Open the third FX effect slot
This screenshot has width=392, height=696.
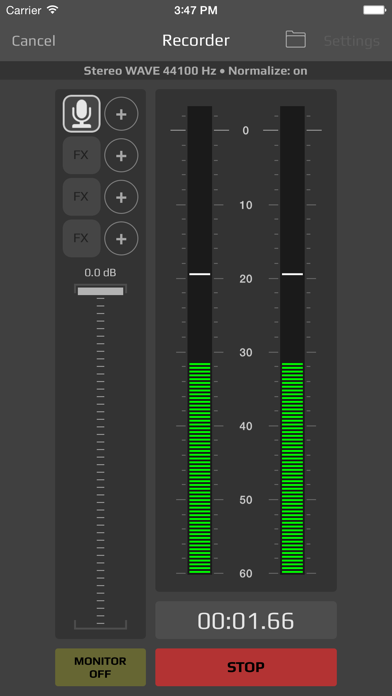click(82, 238)
